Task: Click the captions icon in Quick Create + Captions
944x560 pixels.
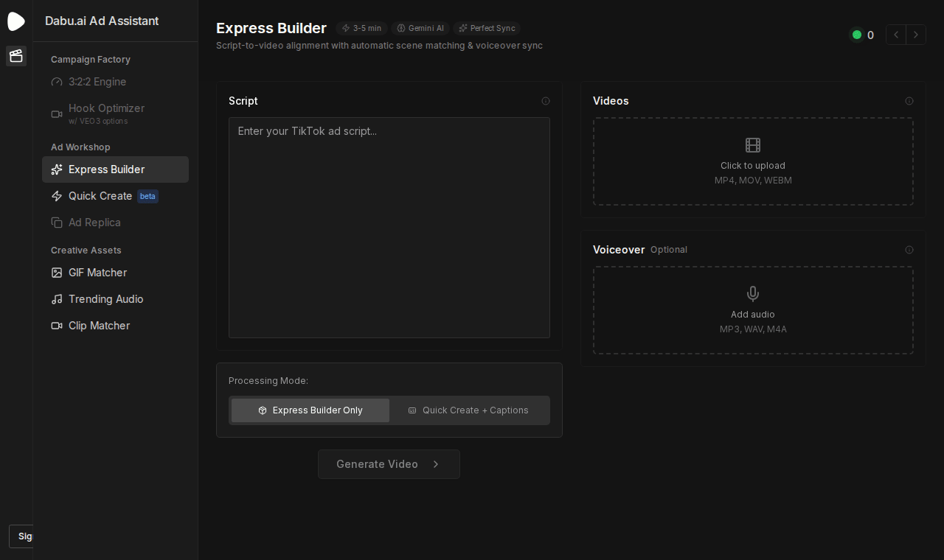Action: [x=412, y=410]
